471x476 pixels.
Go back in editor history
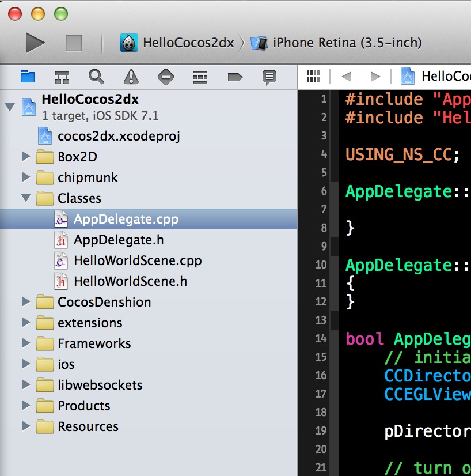coord(347,77)
